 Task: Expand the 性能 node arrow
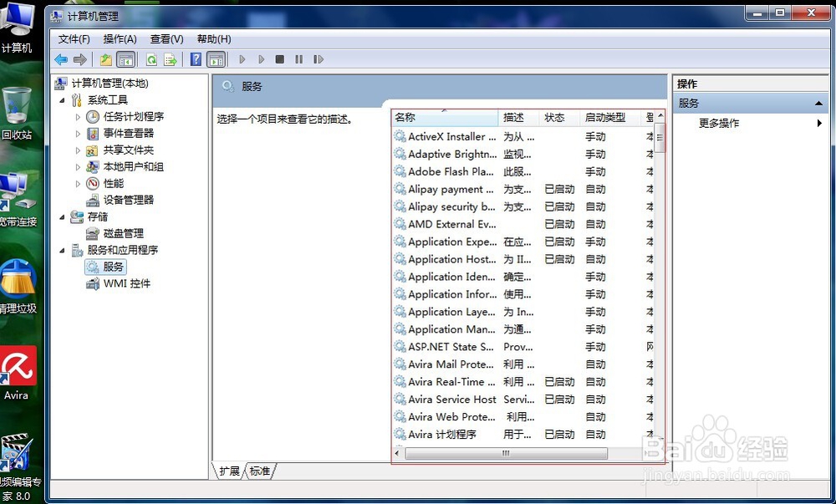[x=78, y=184]
